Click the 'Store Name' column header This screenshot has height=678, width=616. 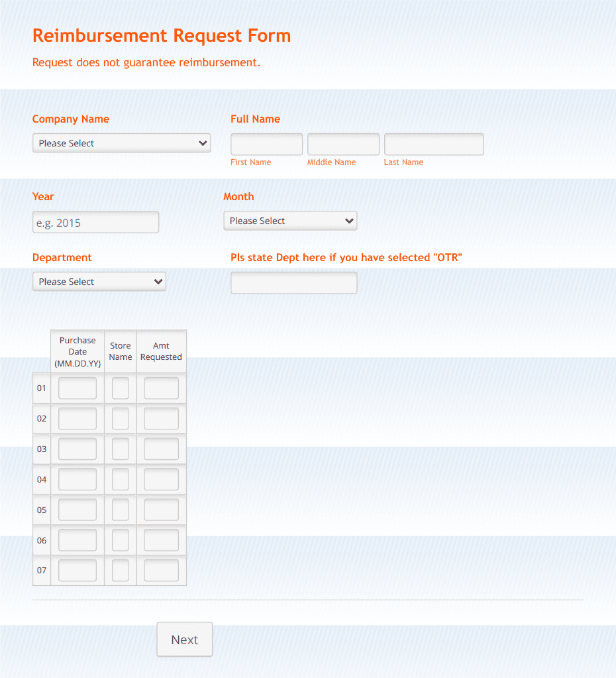[120, 351]
